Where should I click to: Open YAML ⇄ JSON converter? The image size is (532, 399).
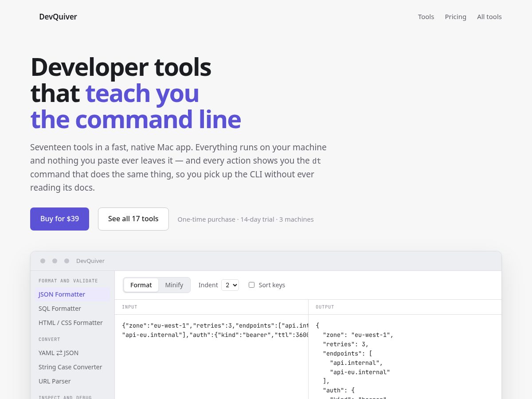(73, 353)
